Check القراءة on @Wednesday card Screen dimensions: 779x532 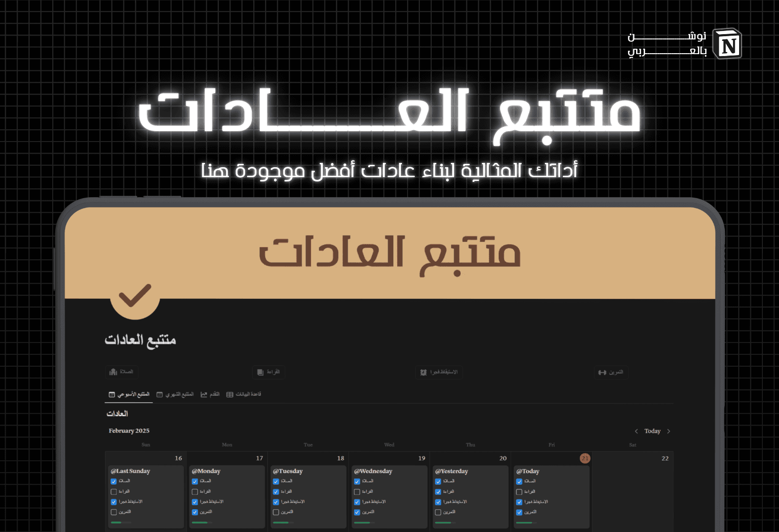(357, 492)
